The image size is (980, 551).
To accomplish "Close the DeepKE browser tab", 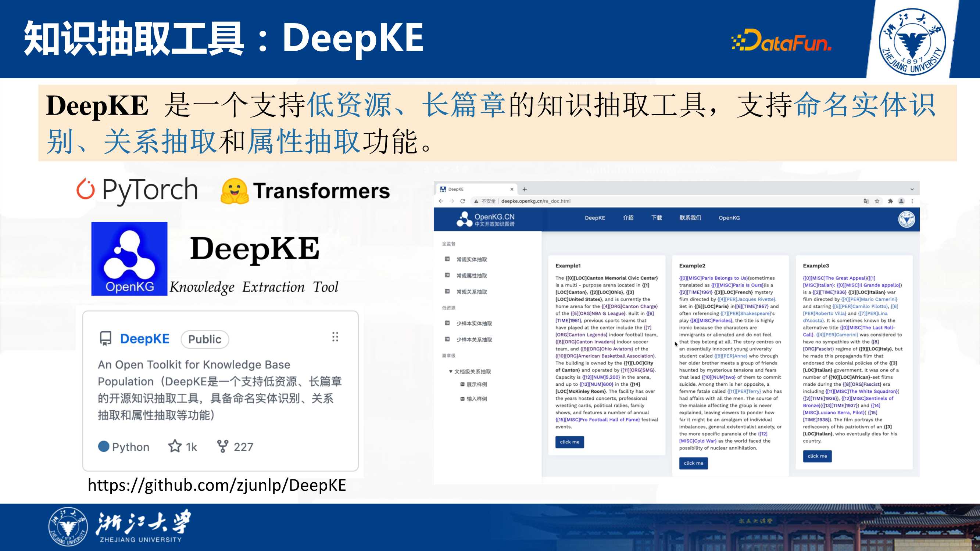I will [512, 189].
